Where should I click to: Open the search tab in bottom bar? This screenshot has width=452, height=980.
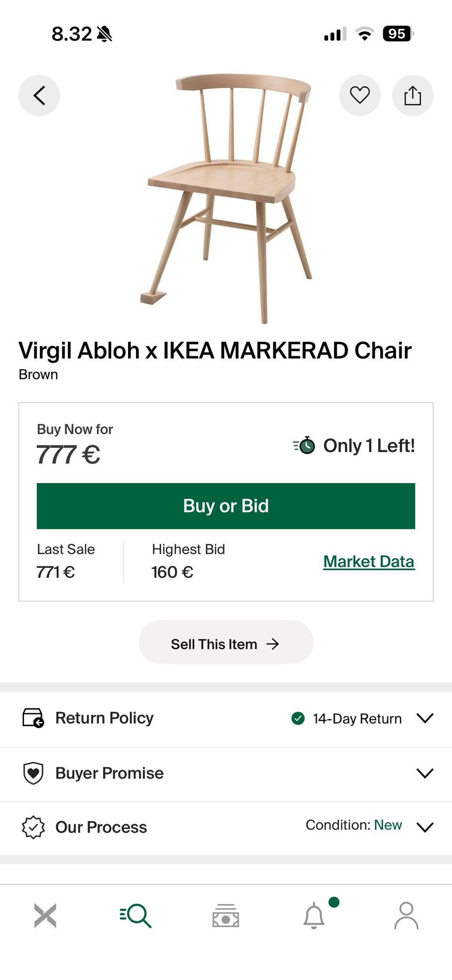pyautogui.click(x=136, y=915)
